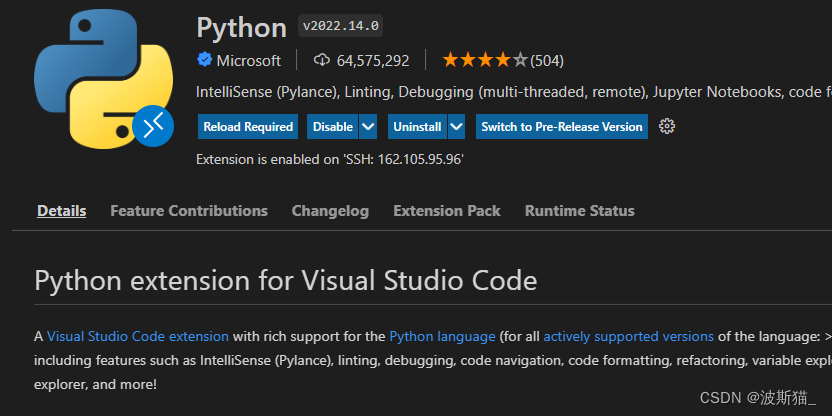Open the Uninstall dropdown arrow

456,127
